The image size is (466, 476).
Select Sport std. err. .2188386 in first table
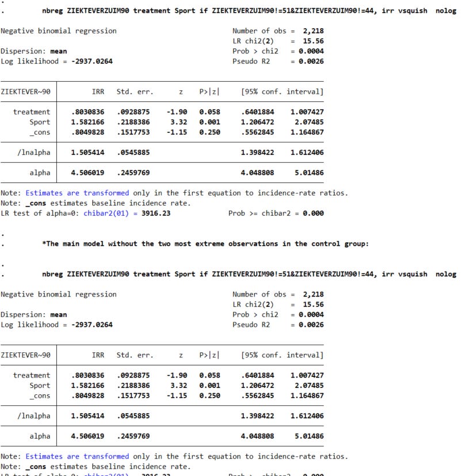coord(133,122)
